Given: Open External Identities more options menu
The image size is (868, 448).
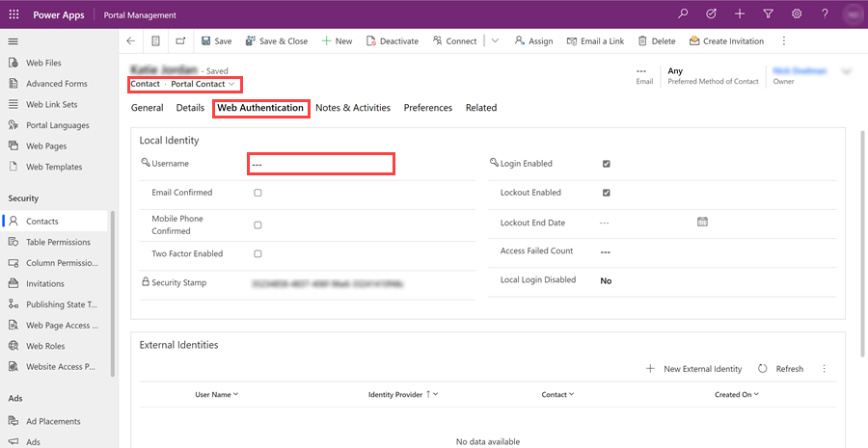Looking at the screenshot, I should [x=825, y=369].
